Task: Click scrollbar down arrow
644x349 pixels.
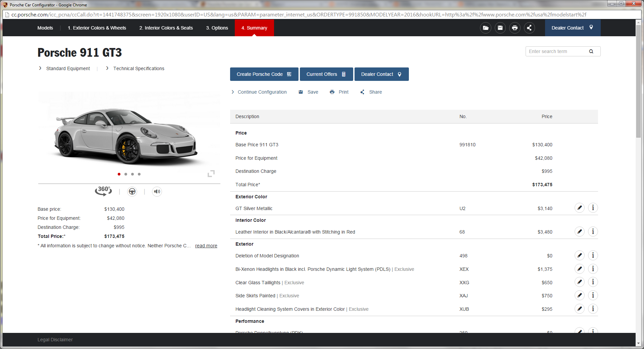Action: tap(638, 344)
